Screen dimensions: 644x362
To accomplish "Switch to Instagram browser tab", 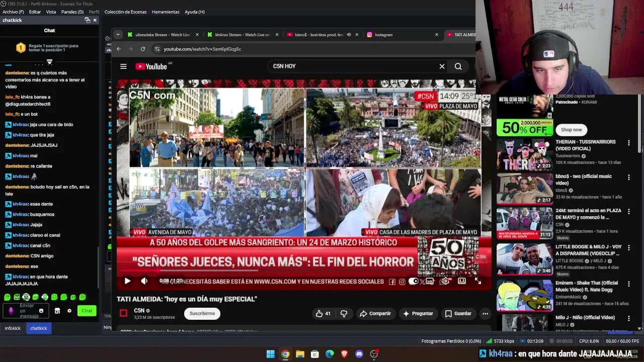I will pyautogui.click(x=401, y=35).
